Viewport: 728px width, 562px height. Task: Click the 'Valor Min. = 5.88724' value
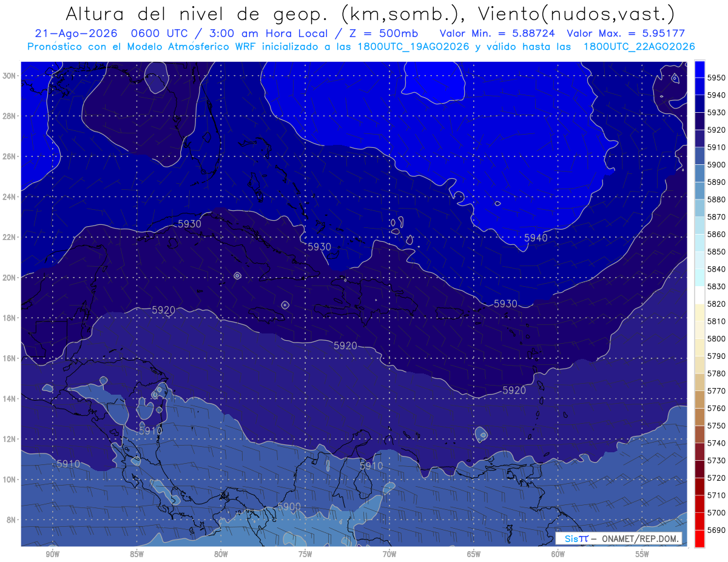click(x=496, y=33)
